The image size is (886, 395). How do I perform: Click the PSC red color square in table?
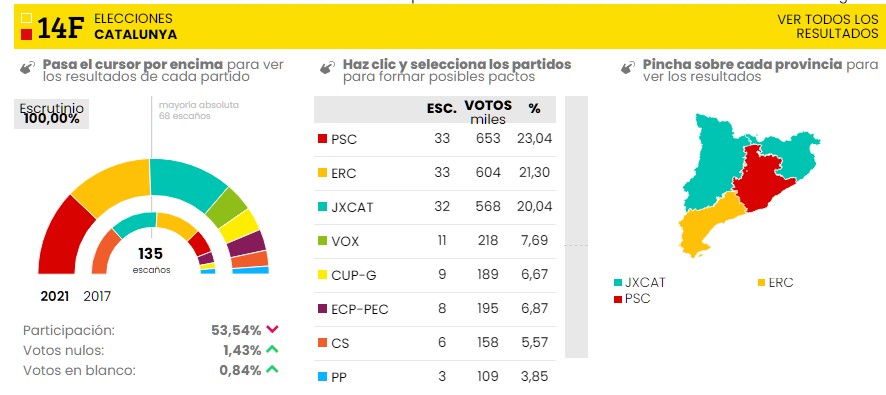pos(323,138)
